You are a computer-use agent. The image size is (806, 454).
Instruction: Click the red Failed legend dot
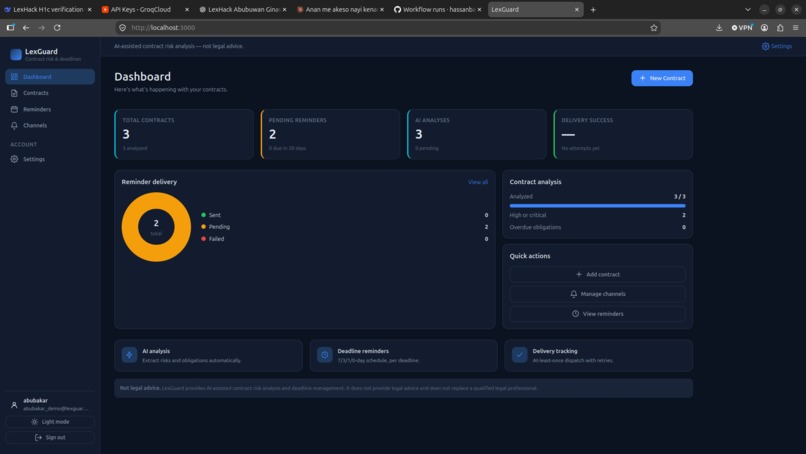pos(204,239)
